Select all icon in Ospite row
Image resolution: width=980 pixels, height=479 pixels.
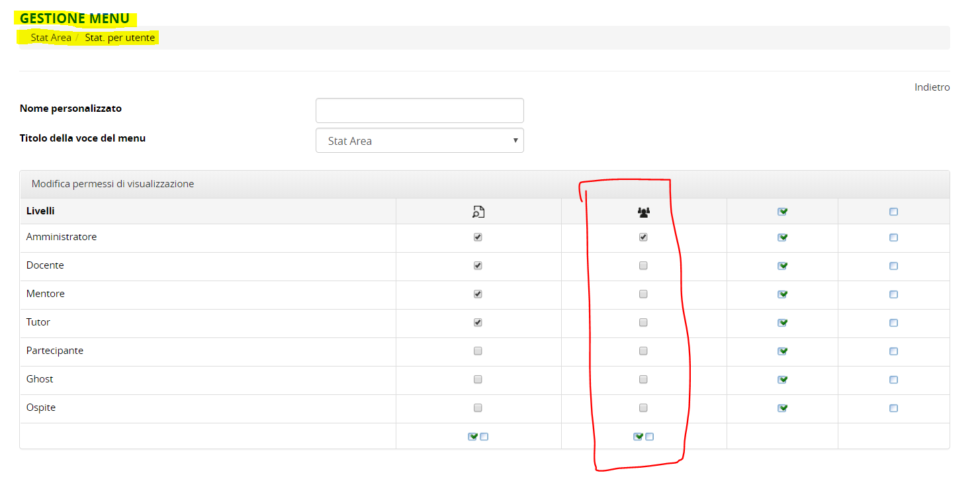[782, 408]
